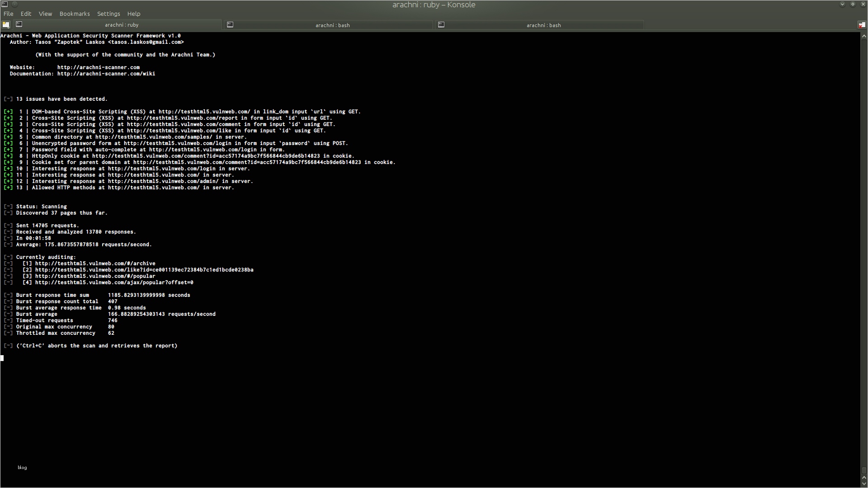This screenshot has height=488, width=868.
Task: Click terminal icon on second bash tab
Action: (441, 25)
